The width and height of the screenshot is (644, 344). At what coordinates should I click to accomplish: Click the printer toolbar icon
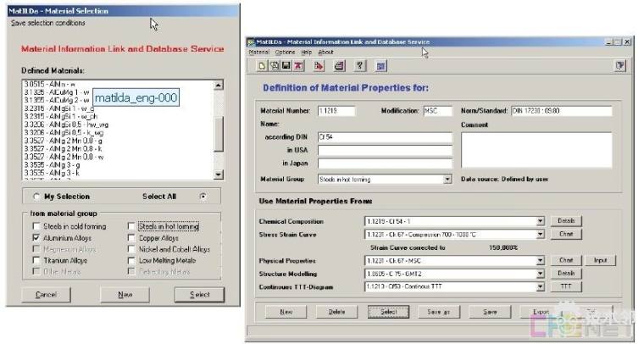pyautogui.click(x=340, y=65)
